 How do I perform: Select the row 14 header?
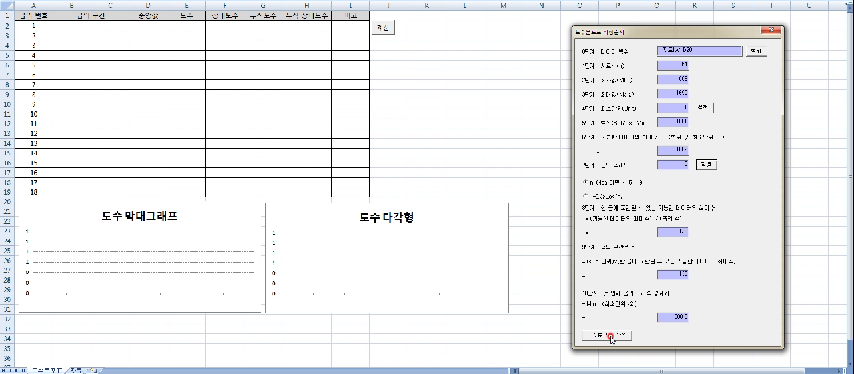pos(7,143)
